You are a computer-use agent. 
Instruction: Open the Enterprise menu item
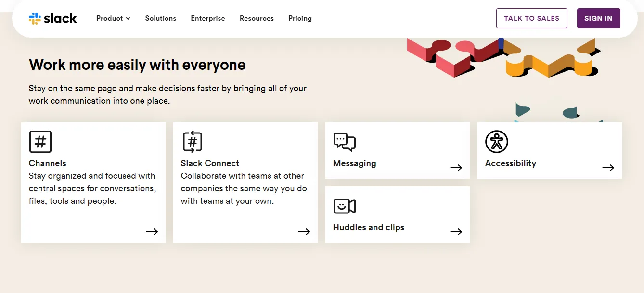pyautogui.click(x=208, y=18)
